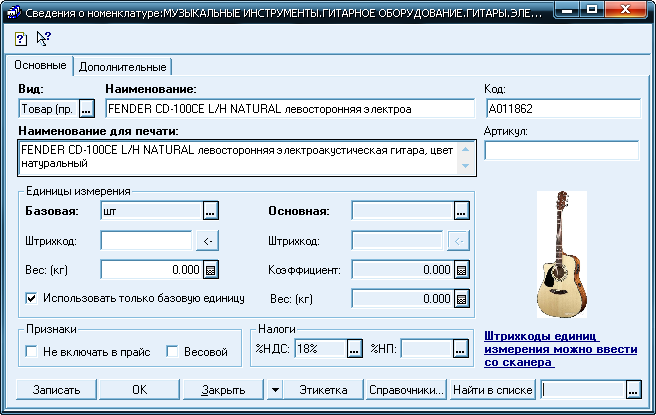
Task: Confirm with the OK button
Action: [139, 390]
